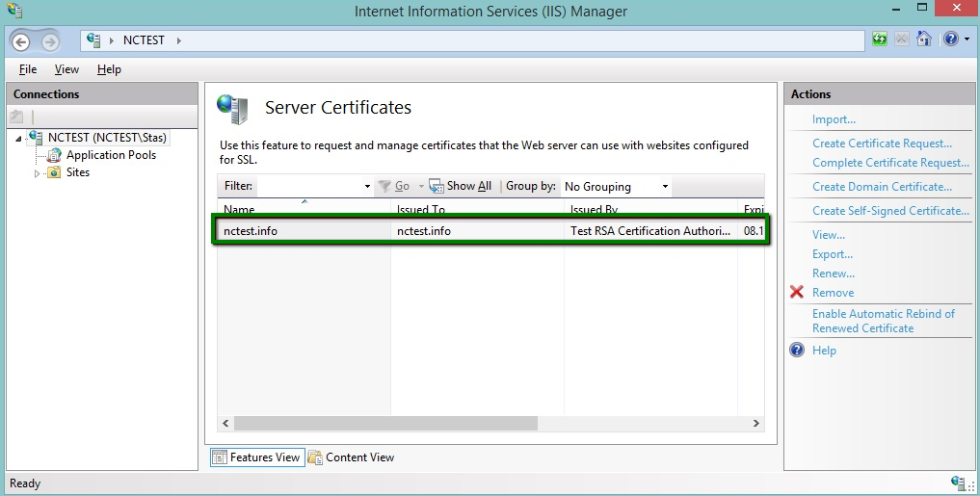The height and width of the screenshot is (496, 980).
Task: Click the expiration date cell starting 08.1
Action: coord(754,231)
